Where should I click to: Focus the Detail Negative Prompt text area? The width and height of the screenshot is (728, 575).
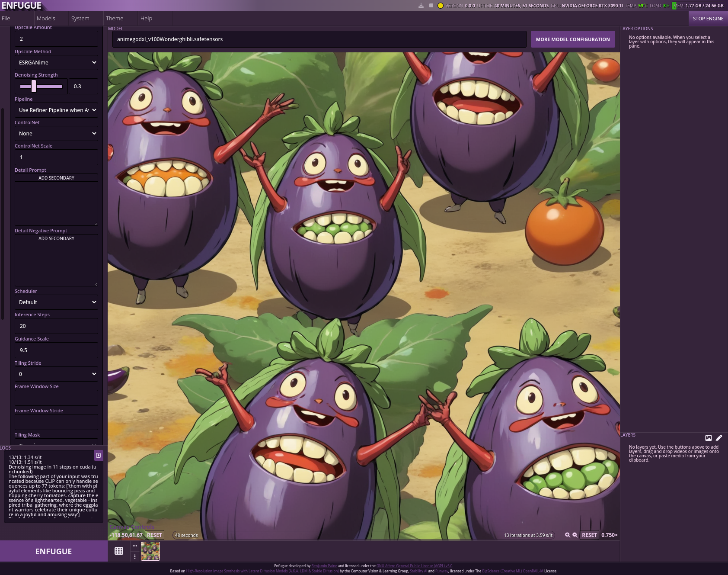coord(56,264)
